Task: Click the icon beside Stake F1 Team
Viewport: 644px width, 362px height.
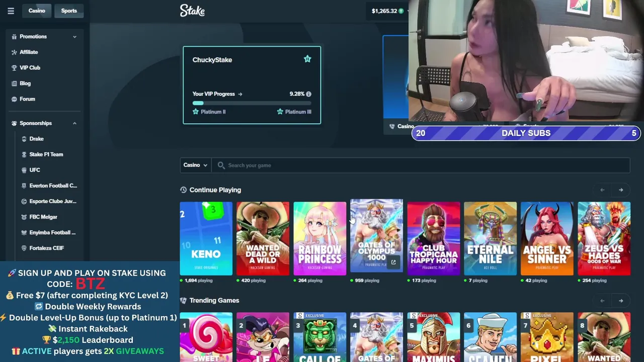Action: [x=24, y=154]
